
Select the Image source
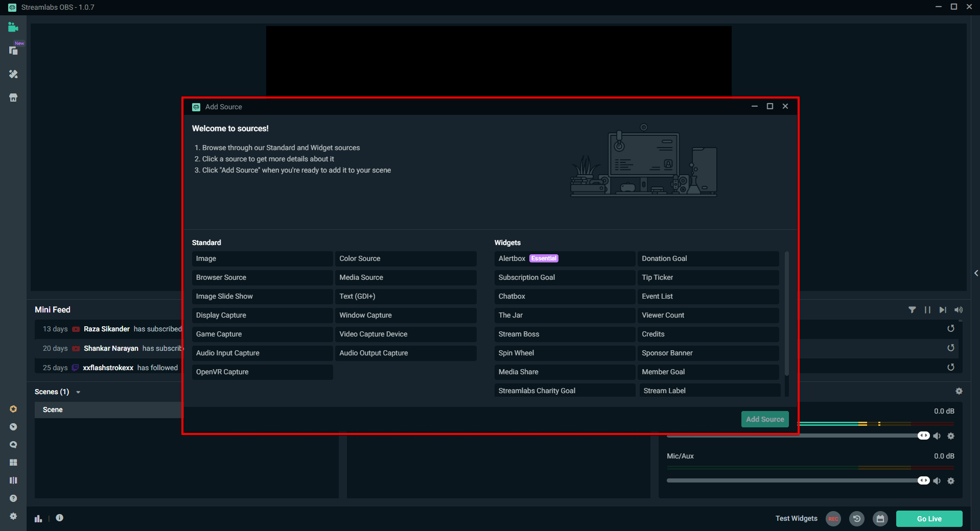coord(263,259)
